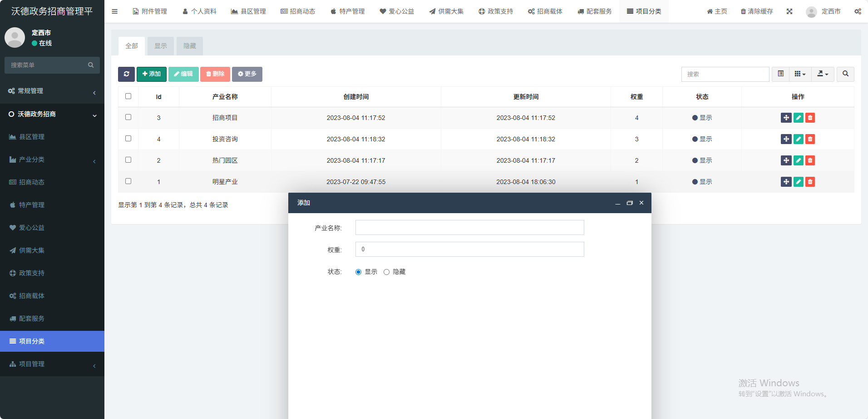Click the 权重 input field in dialog
Screen dimensions: 868x419
pyautogui.click(x=469, y=249)
